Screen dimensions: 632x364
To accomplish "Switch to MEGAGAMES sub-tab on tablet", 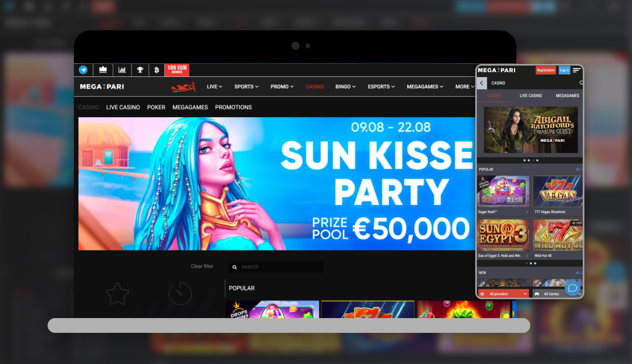I will [x=190, y=107].
